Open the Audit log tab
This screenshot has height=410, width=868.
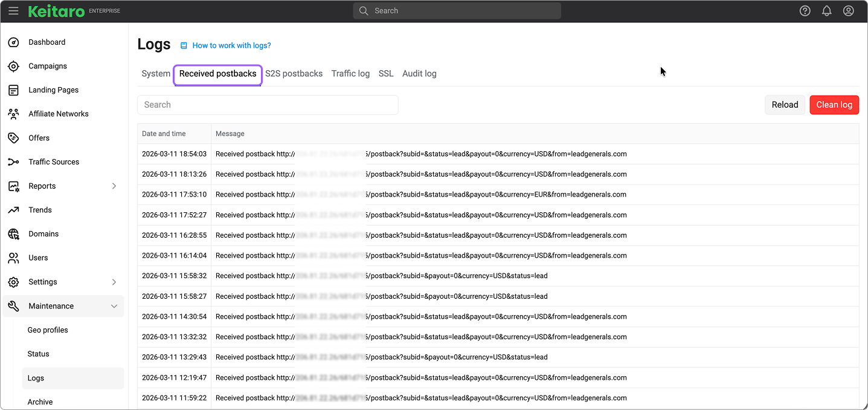(x=419, y=74)
